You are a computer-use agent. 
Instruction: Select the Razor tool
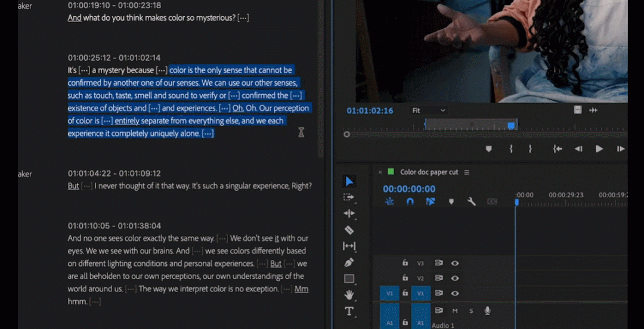349,230
